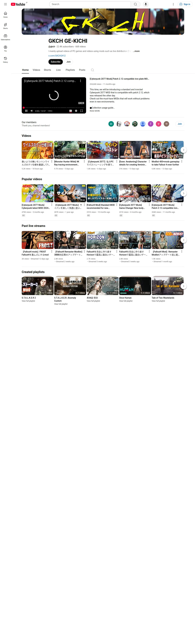Advance Created playlists with next arrow
This screenshot has height=644, width=195.
pyautogui.click(x=183, y=286)
